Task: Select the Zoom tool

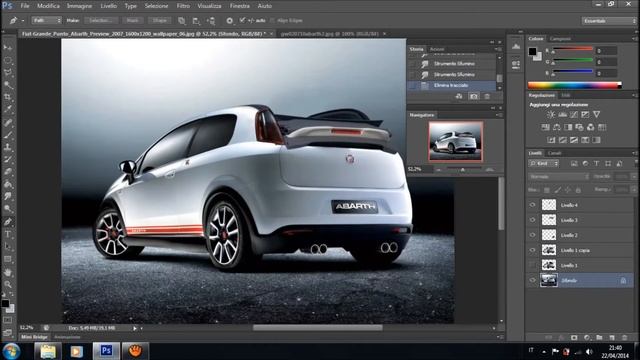Action: point(8,284)
